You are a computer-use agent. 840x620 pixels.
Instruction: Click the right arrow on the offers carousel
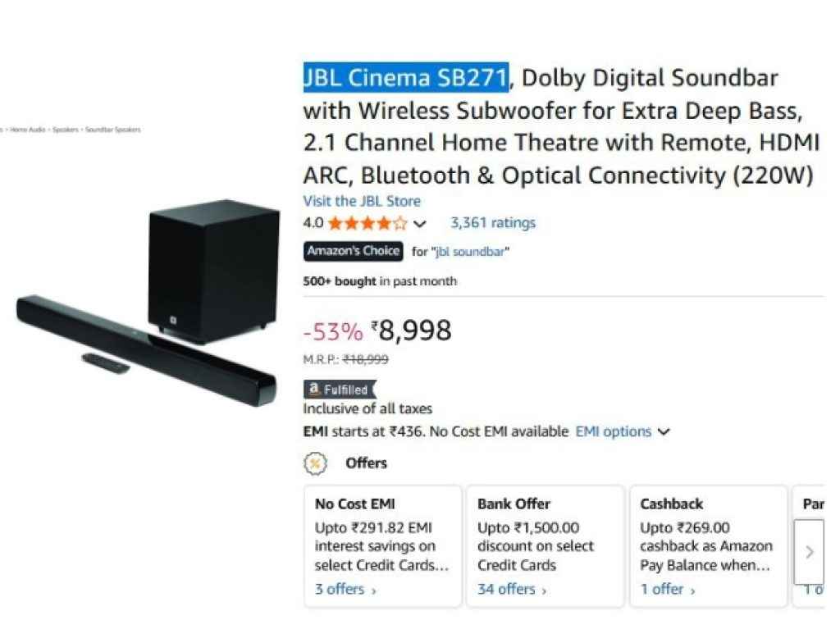click(809, 551)
